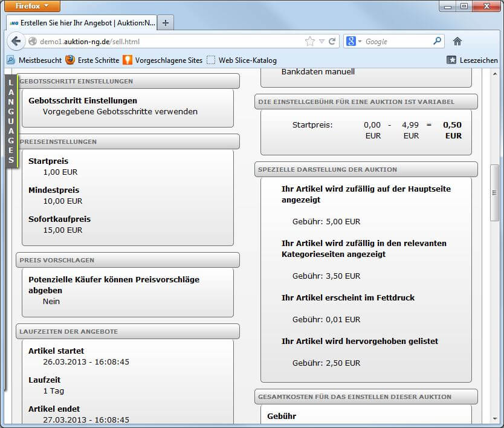The width and height of the screenshot is (504, 428).
Task: Click the Nein value under Preisvorschläge
Action: tap(51, 301)
